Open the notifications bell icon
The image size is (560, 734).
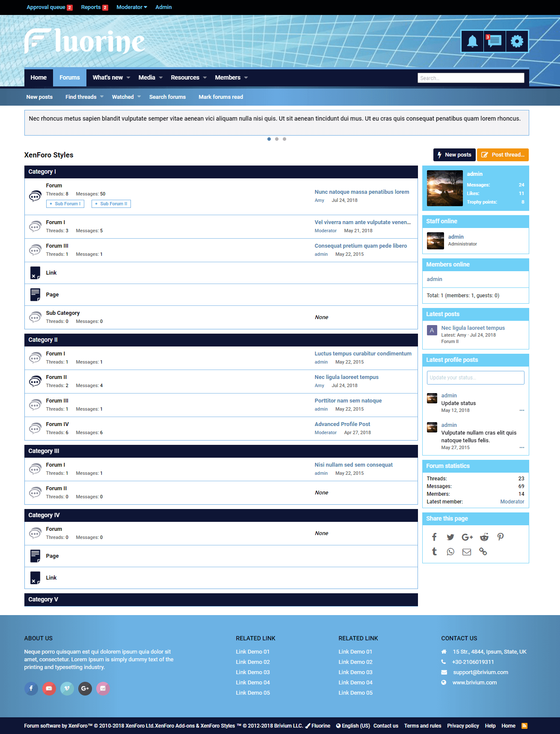coord(472,41)
